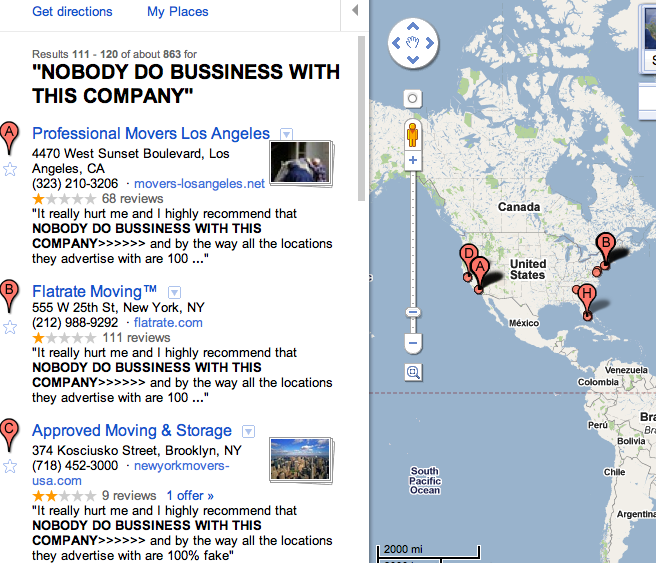Star the Flatrate Moving result
The image size is (656, 563).
click(10, 327)
